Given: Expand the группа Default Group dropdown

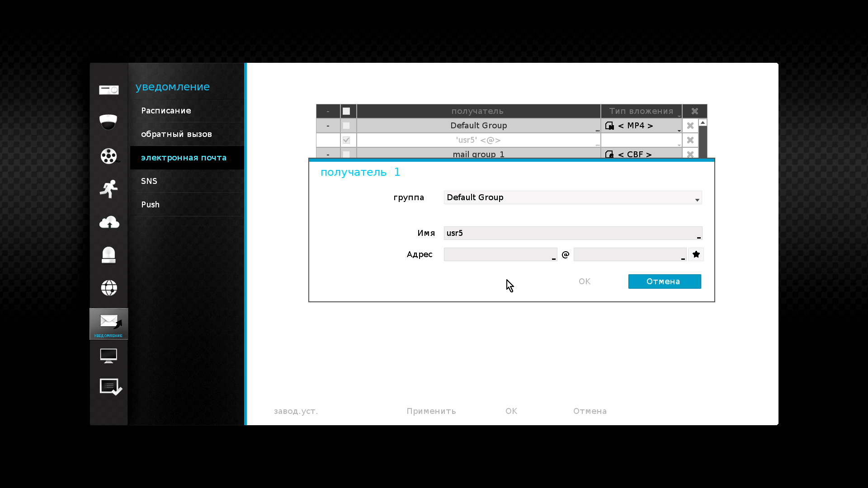Looking at the screenshot, I should [572, 197].
